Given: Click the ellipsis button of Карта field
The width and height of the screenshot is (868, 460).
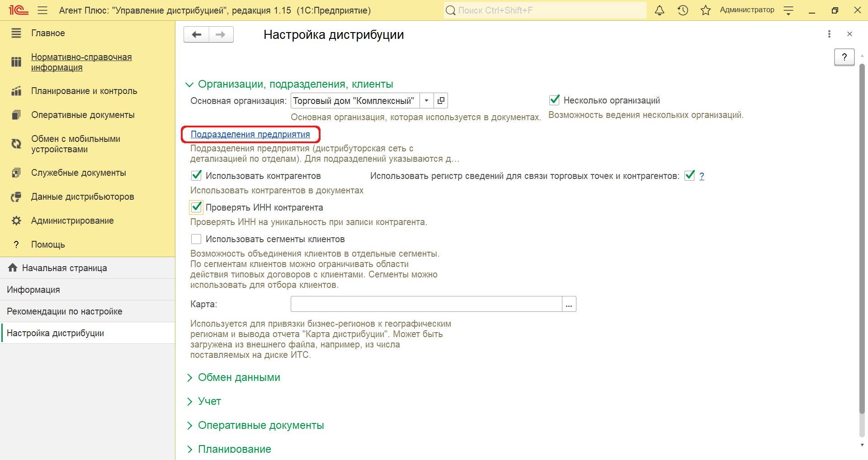Looking at the screenshot, I should pyautogui.click(x=569, y=304).
